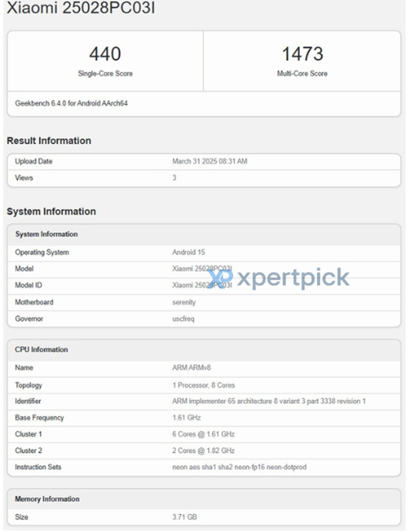Select the 440 single-core score
This screenshot has height=532, width=411.
point(105,54)
